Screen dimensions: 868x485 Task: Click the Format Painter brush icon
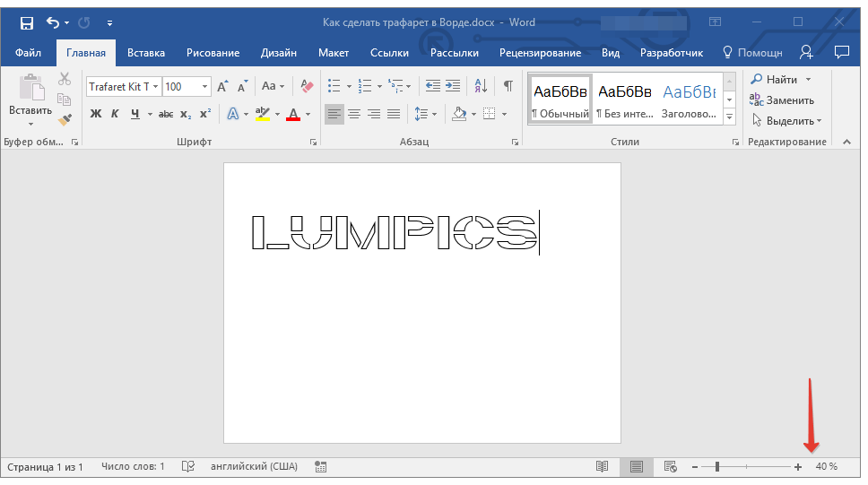[x=65, y=119]
